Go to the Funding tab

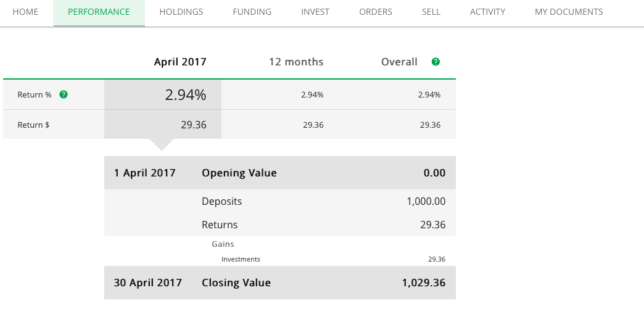coord(252,12)
